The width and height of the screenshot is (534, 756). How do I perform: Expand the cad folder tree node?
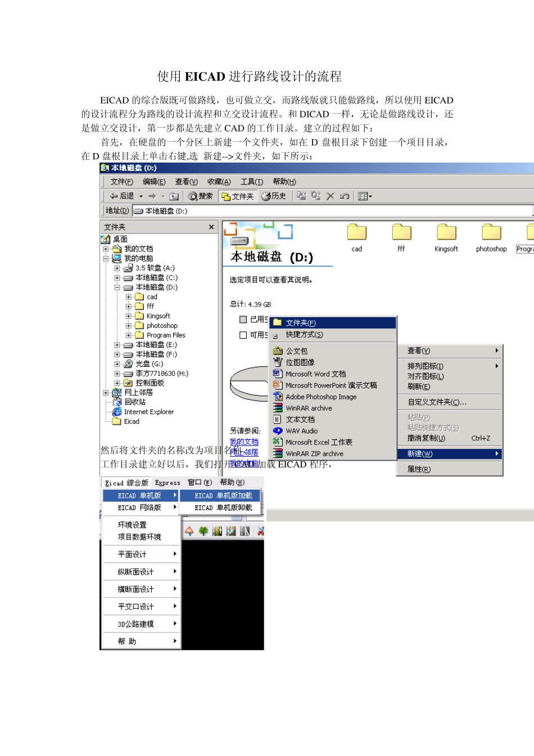tap(128, 297)
